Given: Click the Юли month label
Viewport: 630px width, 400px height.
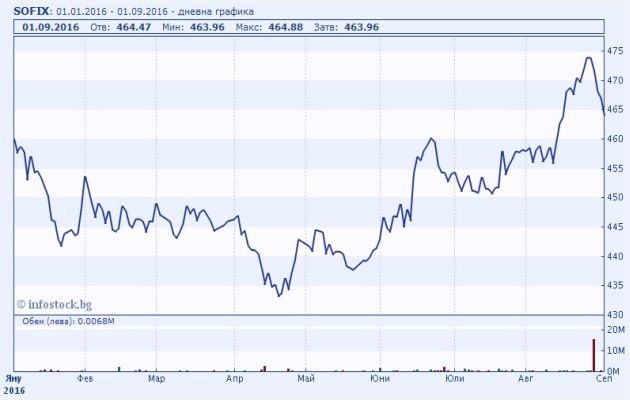Looking at the screenshot, I should 455,379.
